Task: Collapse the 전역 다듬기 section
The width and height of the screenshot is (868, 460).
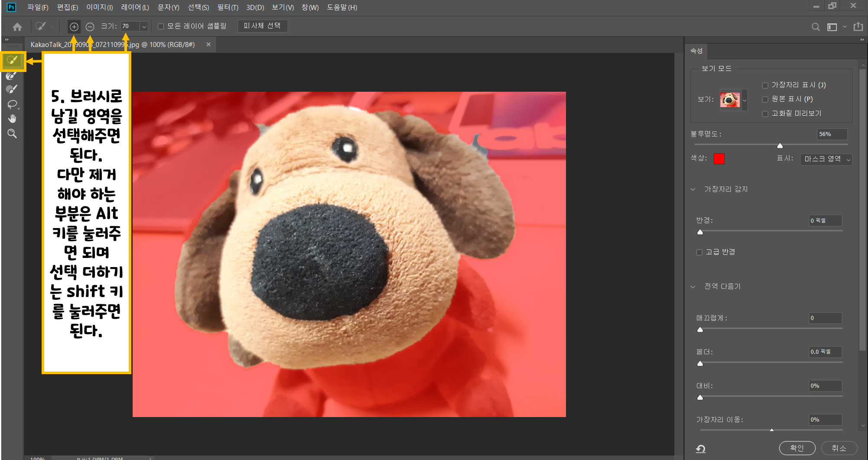Action: click(x=693, y=287)
